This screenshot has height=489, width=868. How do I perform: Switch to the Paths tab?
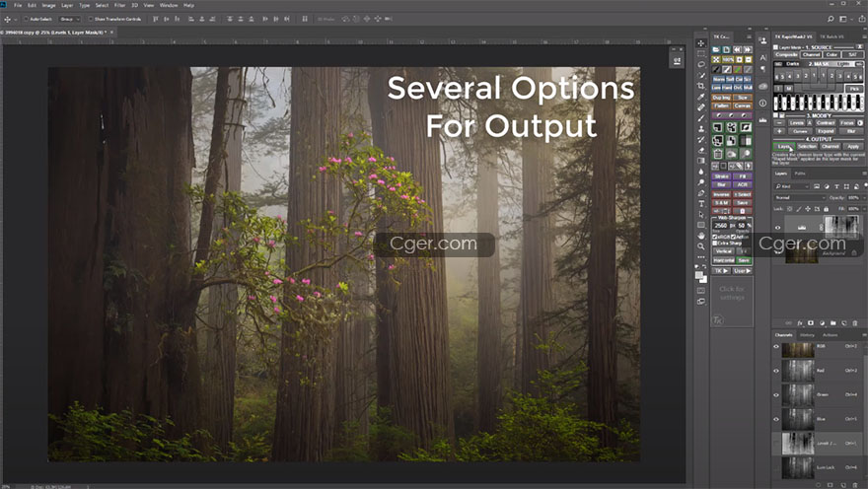800,174
